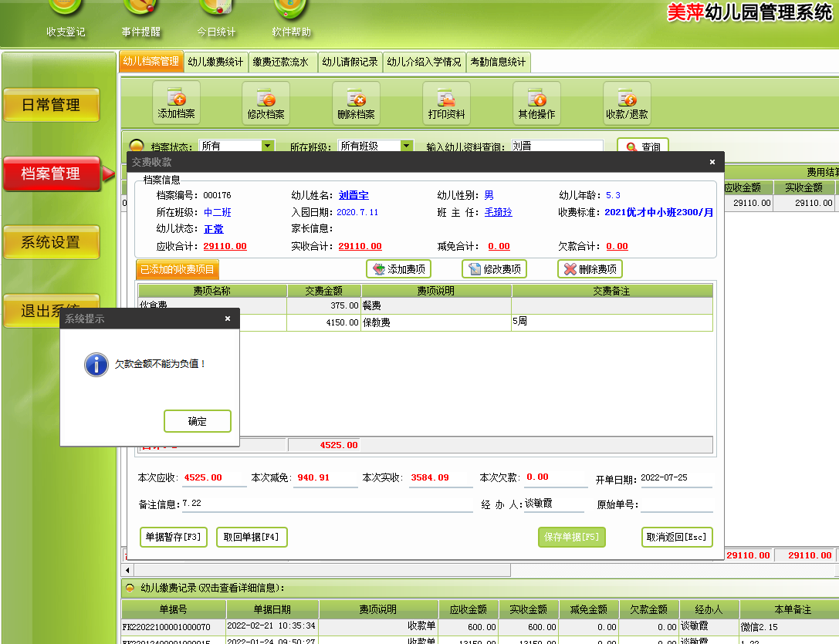Open the 考勤信息统计 tab

click(498, 62)
